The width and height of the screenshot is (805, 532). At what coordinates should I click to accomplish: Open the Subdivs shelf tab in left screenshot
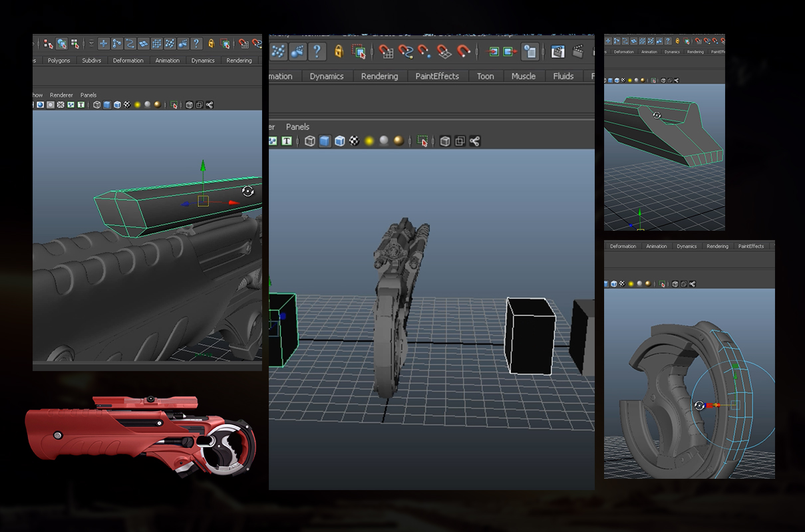tap(92, 61)
